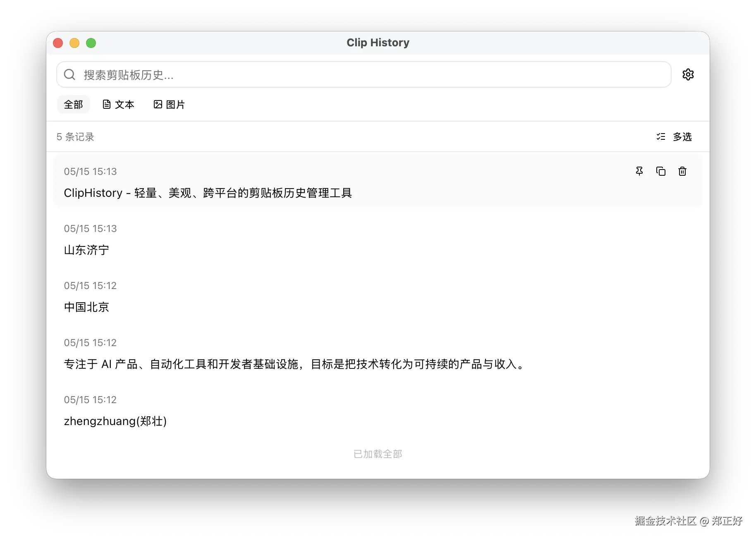Select the 全部 filter tab

coord(73,104)
